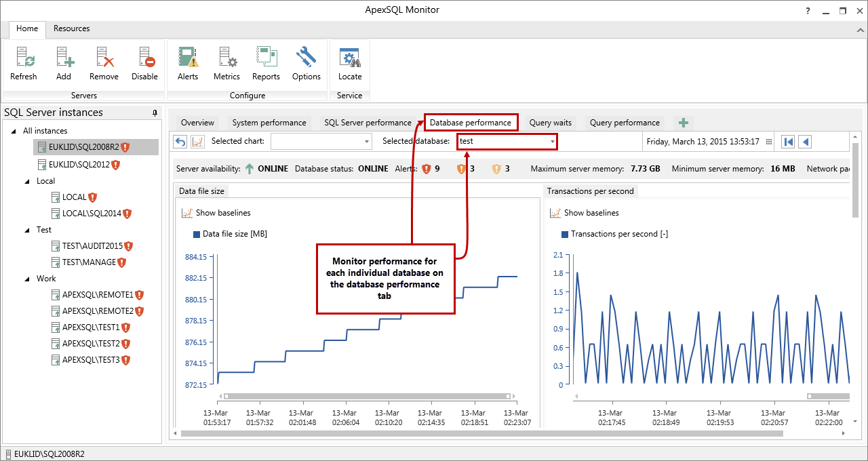
Task: Open the Query performance tab
Action: (x=625, y=123)
